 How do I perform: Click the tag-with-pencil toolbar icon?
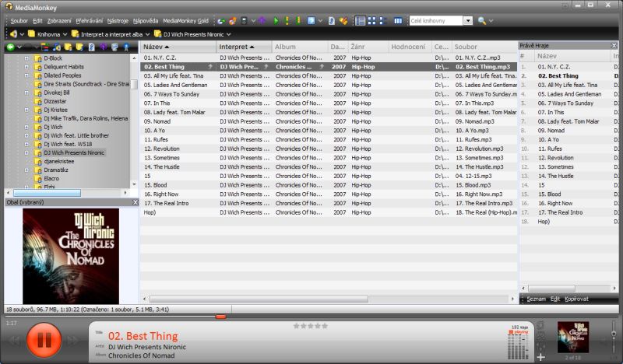(343, 21)
